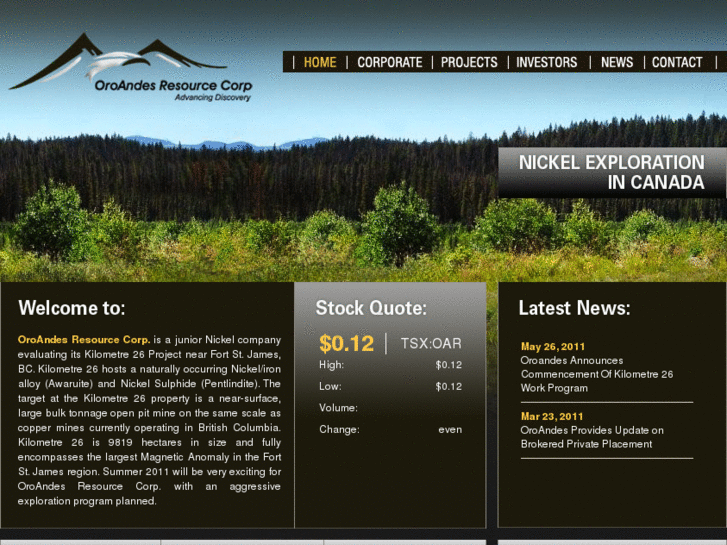Open the HOME menu item
This screenshot has width=727, height=545.
click(x=320, y=62)
